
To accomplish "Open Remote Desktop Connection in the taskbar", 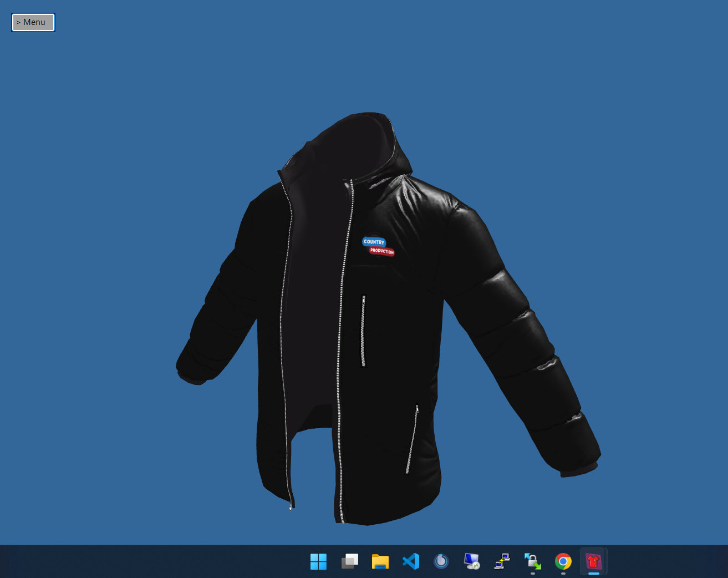I will (x=472, y=561).
